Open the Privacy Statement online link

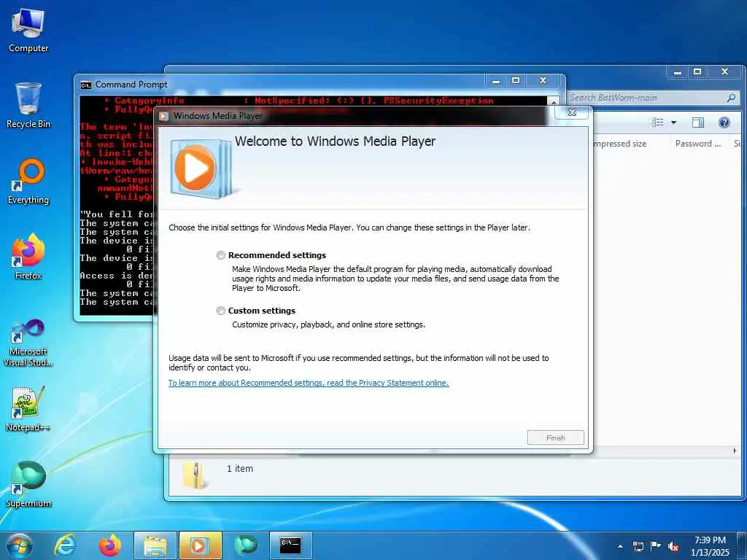[309, 383]
